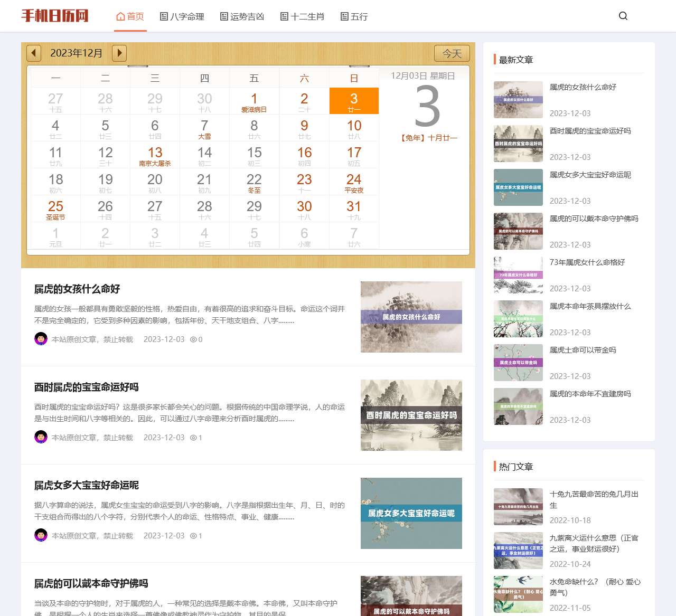Open article title 属虎的可以戴本命守护佛吗 in main list
Screen dimensions: 676x616
click(91, 583)
